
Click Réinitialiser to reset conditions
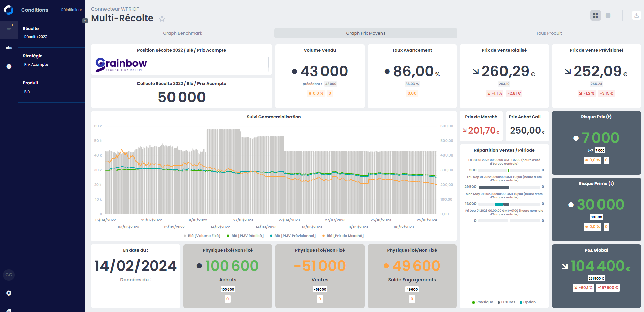pos(71,10)
